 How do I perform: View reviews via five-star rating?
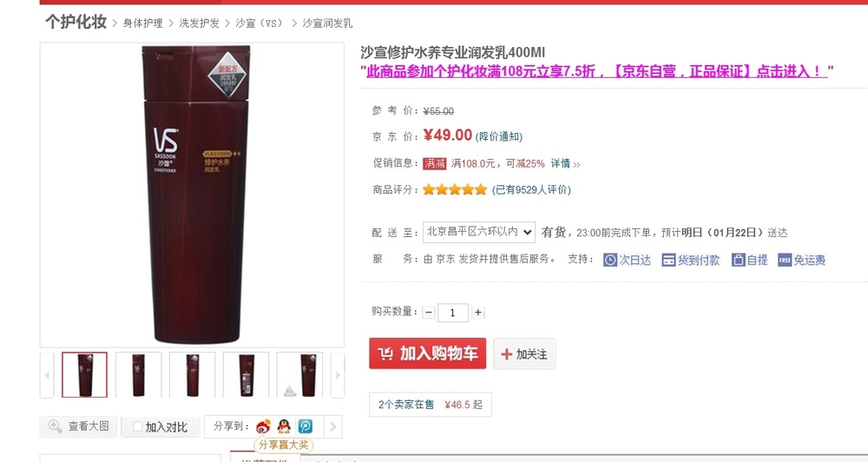point(455,190)
